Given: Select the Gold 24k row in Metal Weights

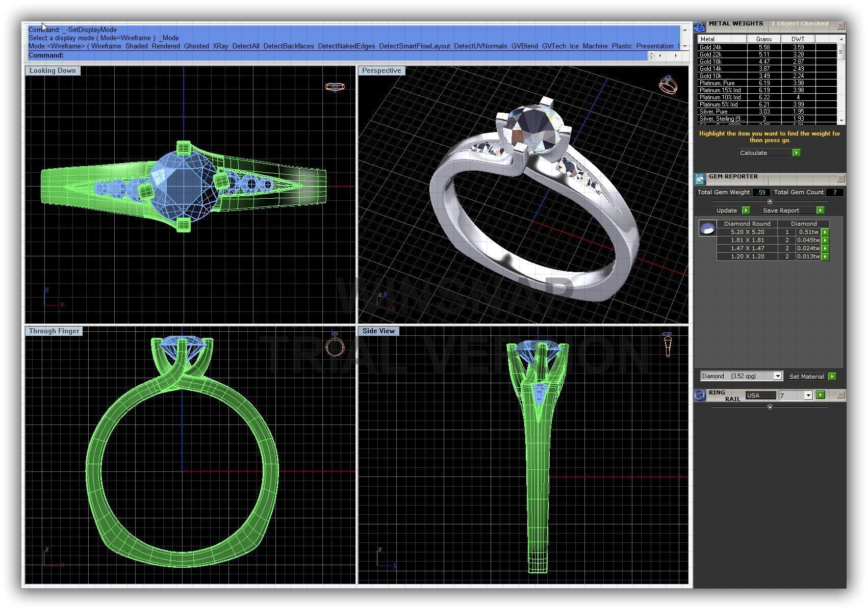Looking at the screenshot, I should 768,47.
